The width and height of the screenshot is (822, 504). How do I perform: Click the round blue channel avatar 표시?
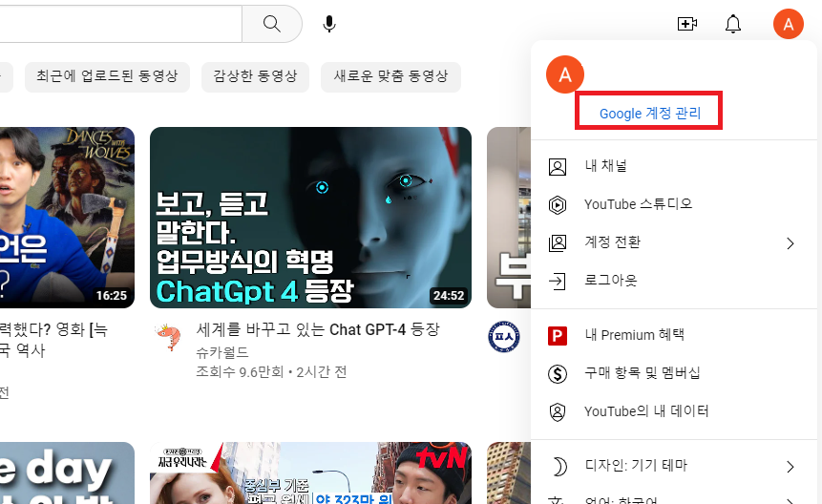coord(504,336)
